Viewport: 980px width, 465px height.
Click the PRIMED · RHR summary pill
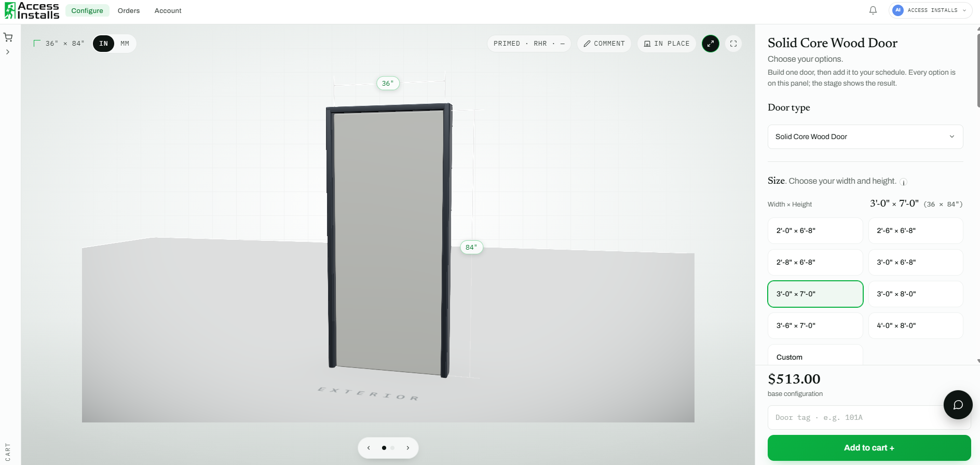pyautogui.click(x=529, y=44)
